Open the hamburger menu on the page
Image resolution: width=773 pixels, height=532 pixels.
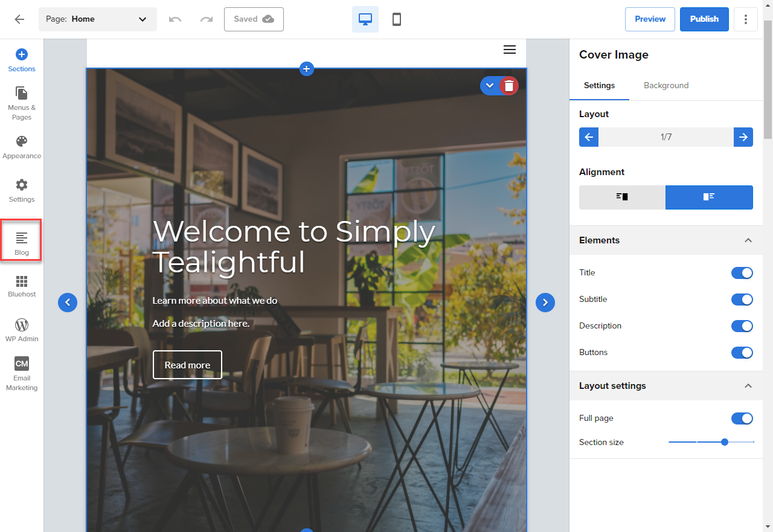tap(510, 50)
